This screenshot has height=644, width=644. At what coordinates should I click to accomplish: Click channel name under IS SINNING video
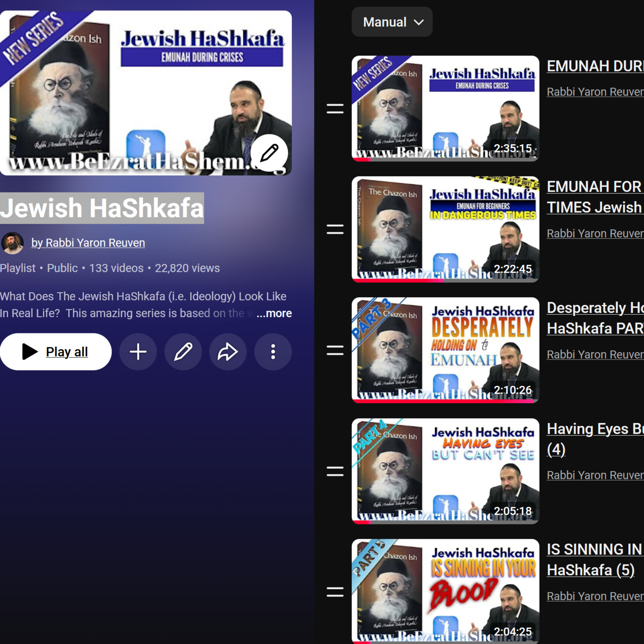pos(595,596)
